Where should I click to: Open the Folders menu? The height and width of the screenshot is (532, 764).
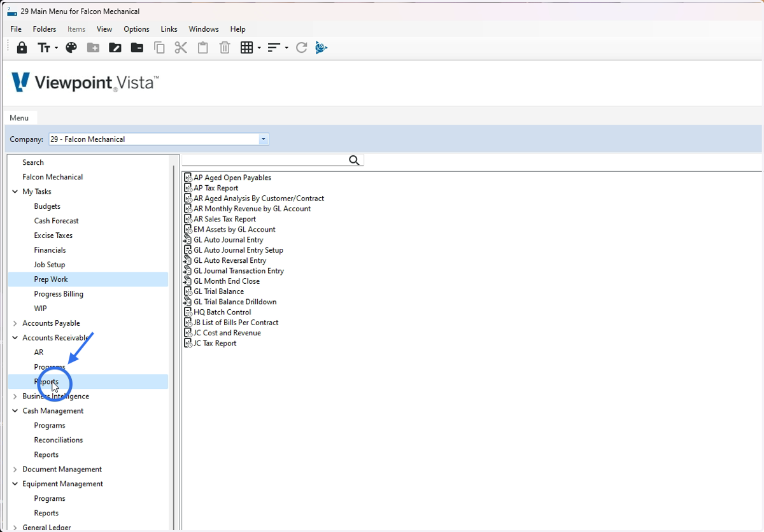pyautogui.click(x=45, y=29)
